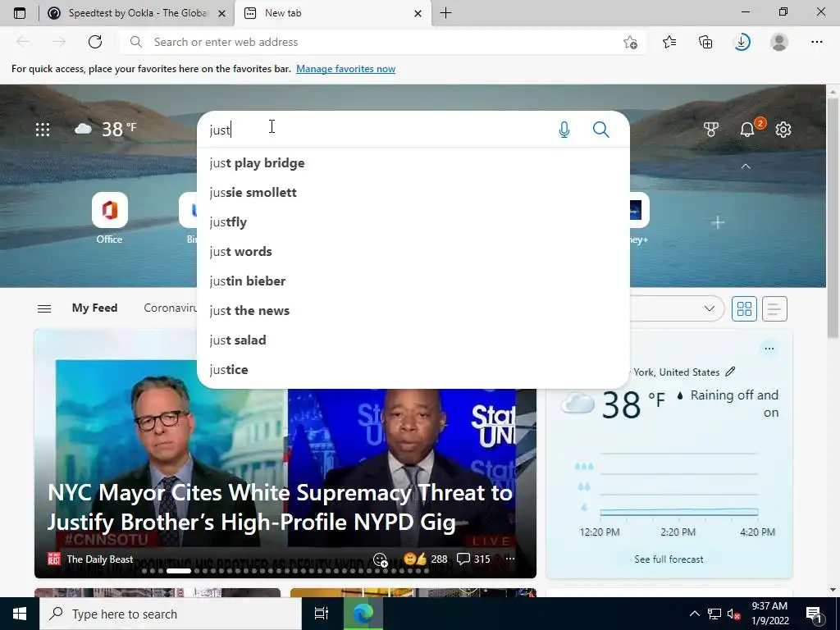
Task: Edit weather location with the pencil icon
Action: (x=730, y=372)
